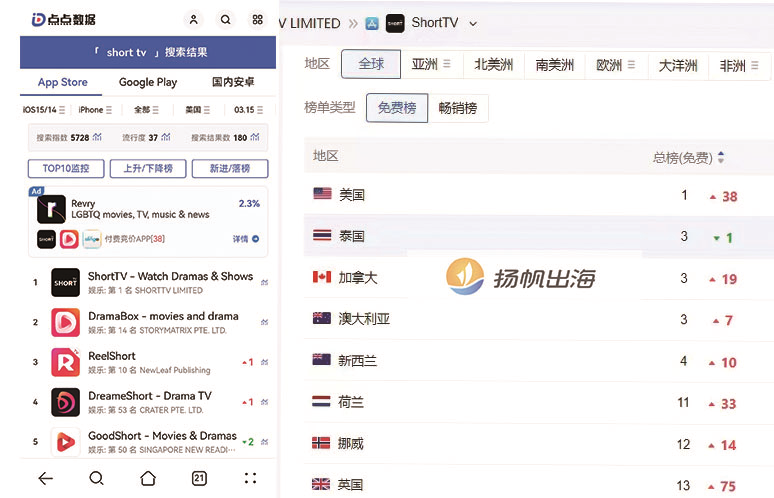This screenshot has width=774, height=498.
Task: Go to browser home icon
Action: 148,478
